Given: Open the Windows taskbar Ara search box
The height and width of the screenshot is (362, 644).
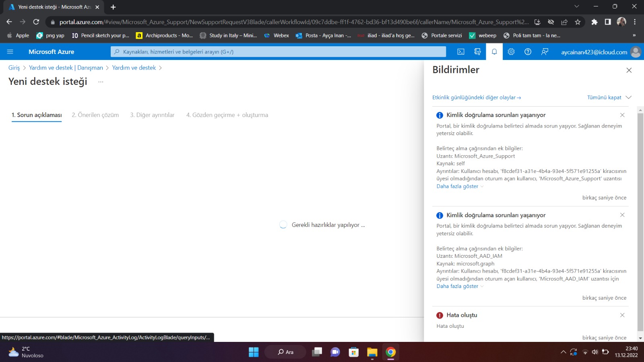Looking at the screenshot, I should pos(285,352).
